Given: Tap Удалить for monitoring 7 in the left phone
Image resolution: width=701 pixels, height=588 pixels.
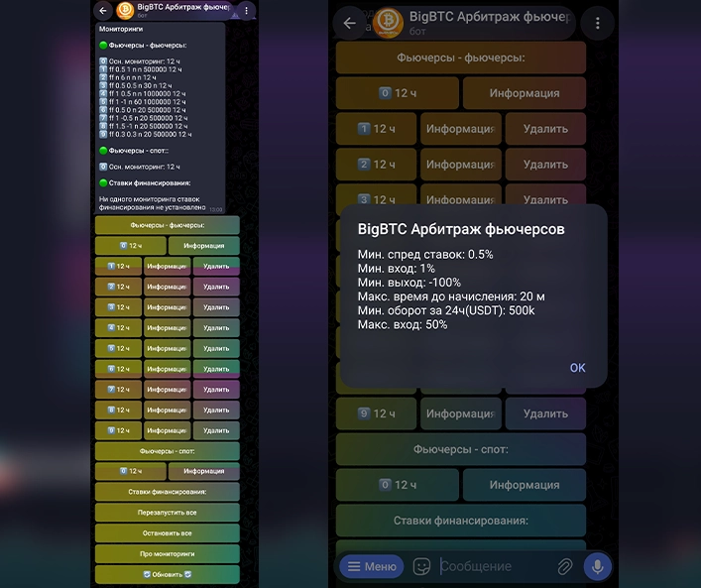Looking at the screenshot, I should [x=216, y=390].
